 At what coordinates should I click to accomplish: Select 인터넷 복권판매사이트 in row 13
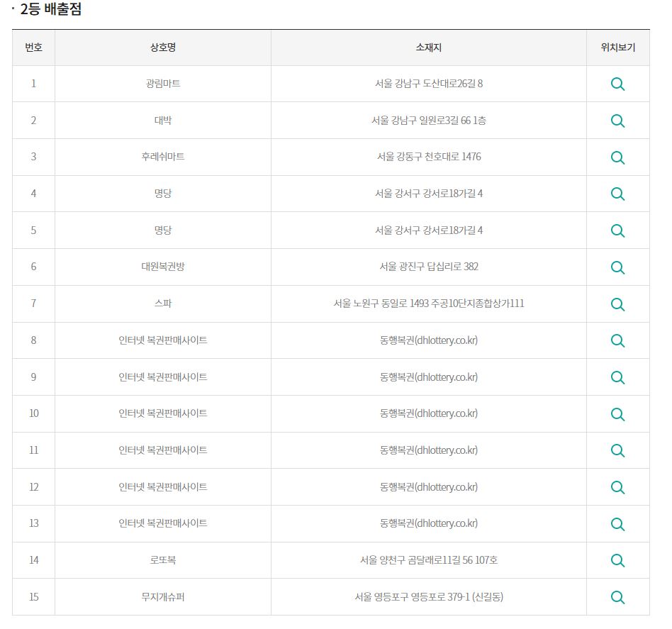tap(163, 523)
